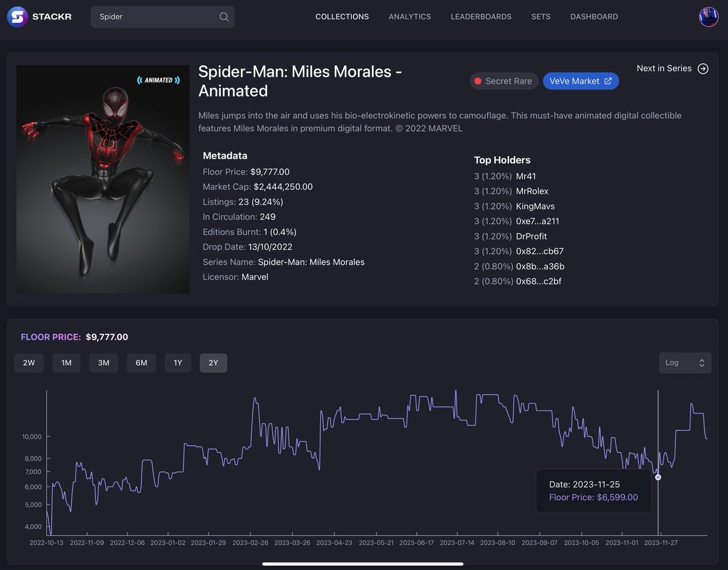Open your profile avatar menu
Viewport: 728px width, 570px height.
pos(708,16)
